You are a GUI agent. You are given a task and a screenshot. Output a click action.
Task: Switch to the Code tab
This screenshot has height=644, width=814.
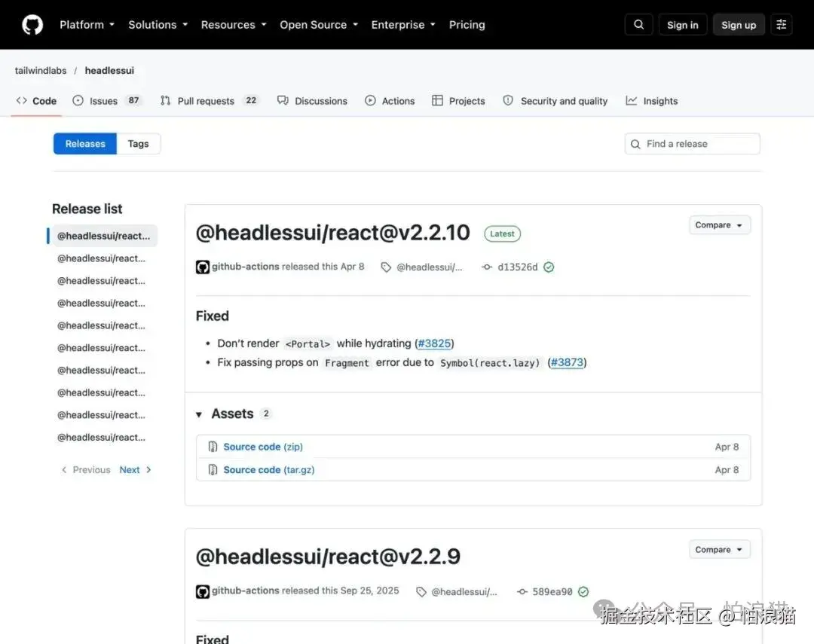36,101
